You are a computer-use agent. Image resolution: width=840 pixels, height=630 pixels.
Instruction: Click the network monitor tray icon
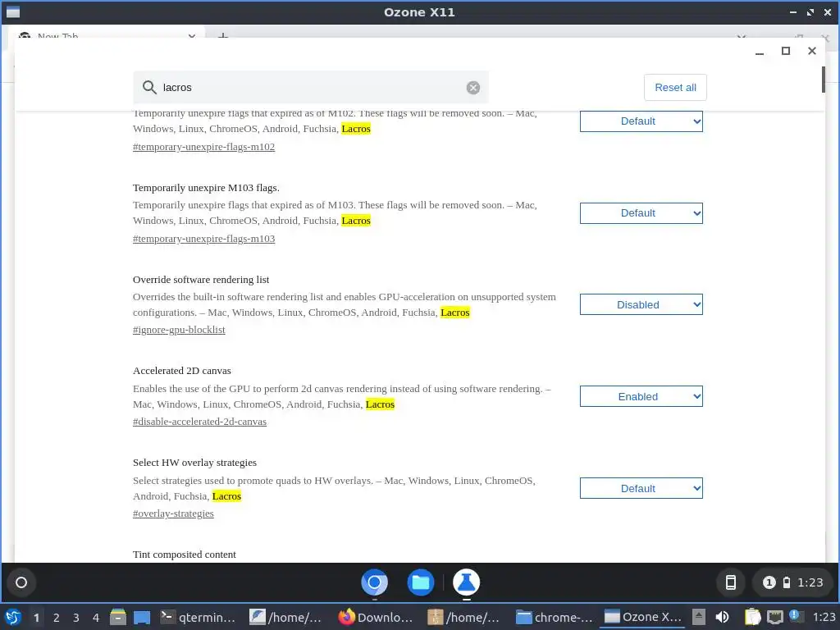[x=775, y=617]
